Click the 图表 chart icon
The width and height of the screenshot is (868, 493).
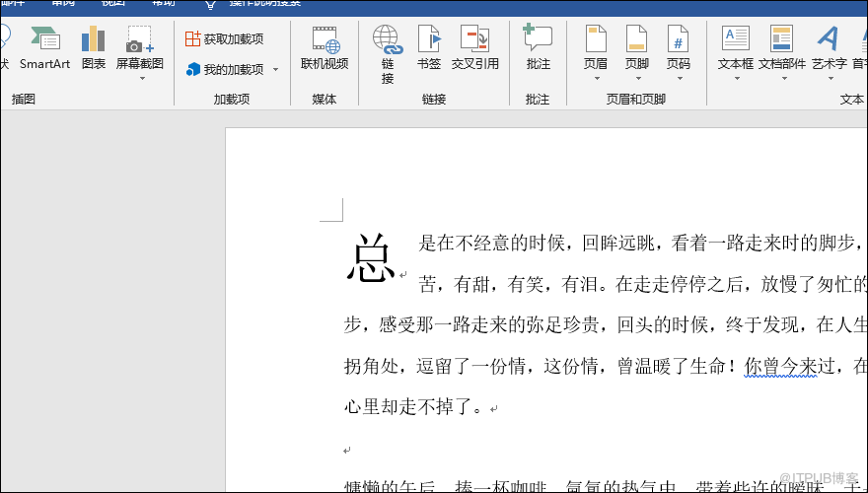point(94,47)
